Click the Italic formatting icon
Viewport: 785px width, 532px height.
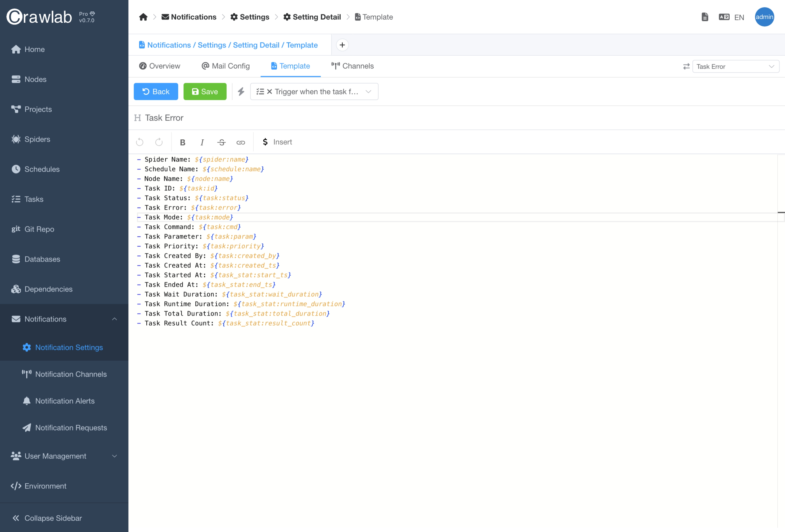tap(202, 142)
